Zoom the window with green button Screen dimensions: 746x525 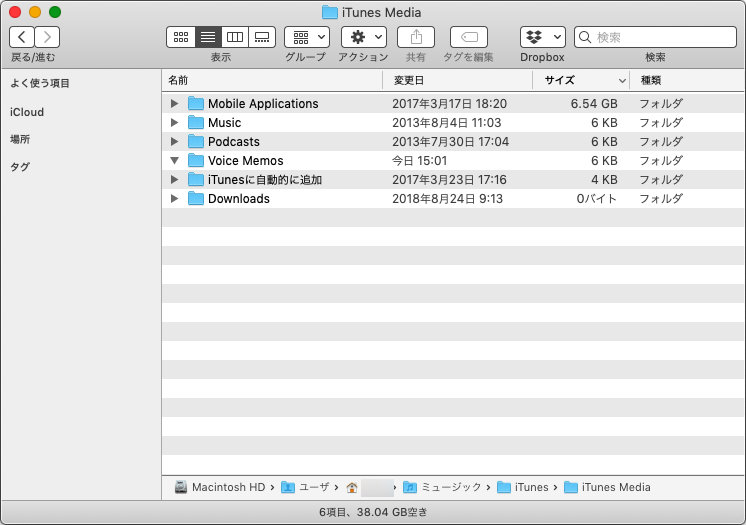pyautogui.click(x=55, y=12)
